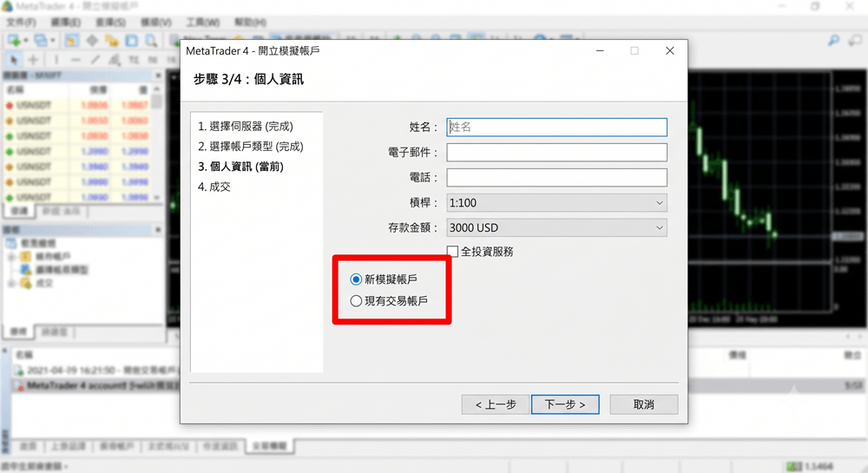
Task: Expand the 成交 Navigator tree node
Action: (x=11, y=283)
